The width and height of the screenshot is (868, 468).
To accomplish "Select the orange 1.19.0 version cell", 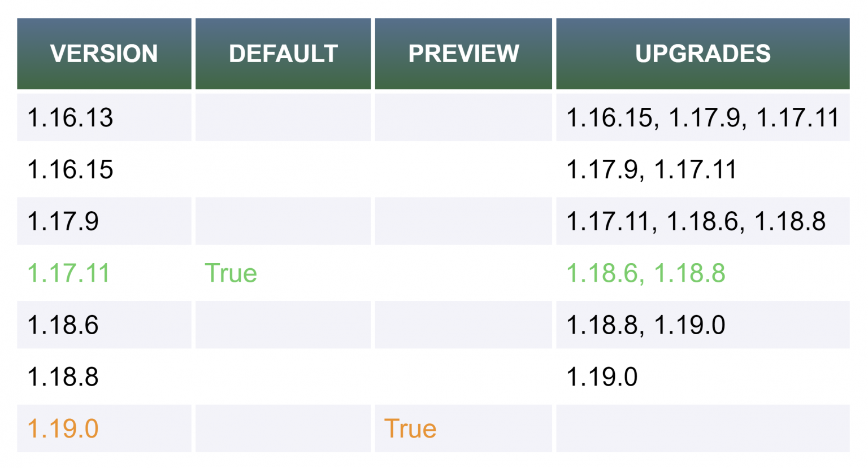I will click(x=63, y=429).
